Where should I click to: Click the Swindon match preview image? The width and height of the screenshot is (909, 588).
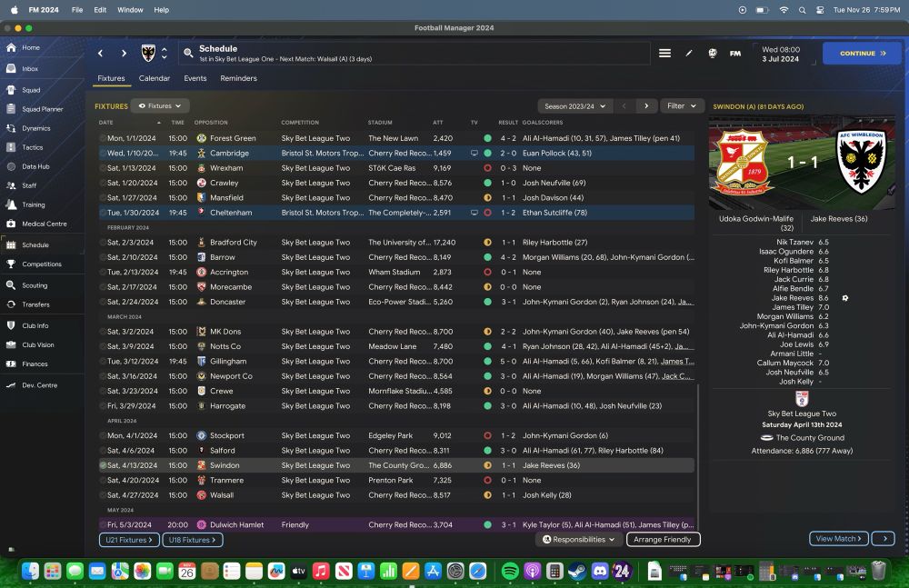coord(802,163)
